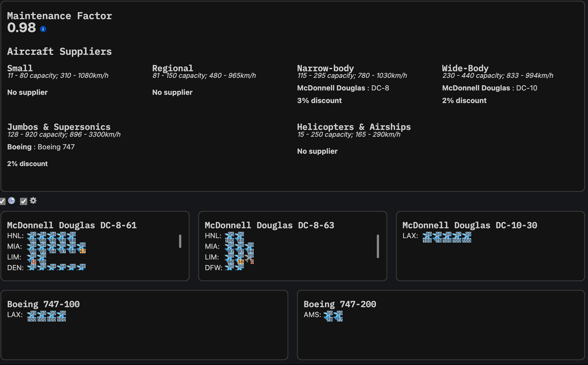This screenshot has width=588, height=365.
Task: Click the gear settings icon
Action: click(33, 201)
